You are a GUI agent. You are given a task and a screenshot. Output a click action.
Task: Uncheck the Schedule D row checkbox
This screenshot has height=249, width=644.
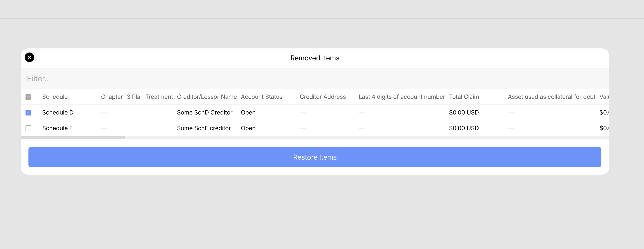[x=28, y=113]
